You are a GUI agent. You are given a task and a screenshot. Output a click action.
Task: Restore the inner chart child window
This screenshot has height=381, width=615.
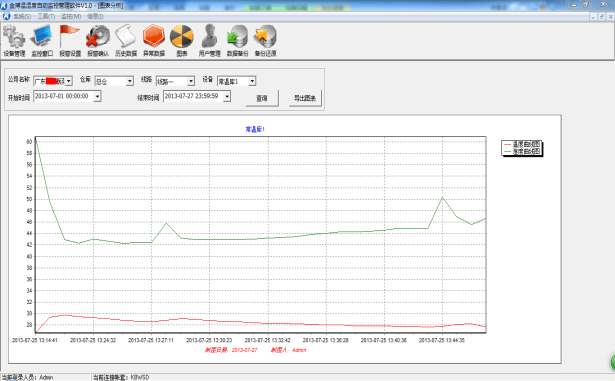click(x=602, y=16)
